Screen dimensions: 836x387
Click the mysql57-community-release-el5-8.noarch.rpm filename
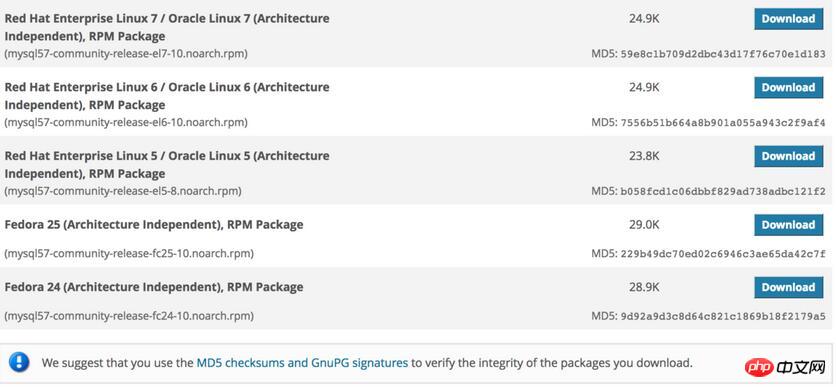point(123,191)
